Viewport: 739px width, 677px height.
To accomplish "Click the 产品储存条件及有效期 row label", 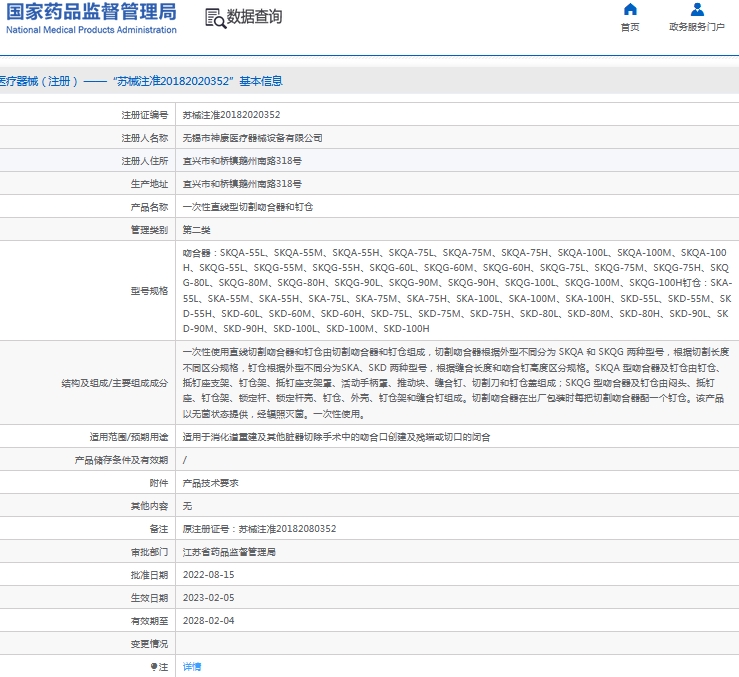I will 122,460.
